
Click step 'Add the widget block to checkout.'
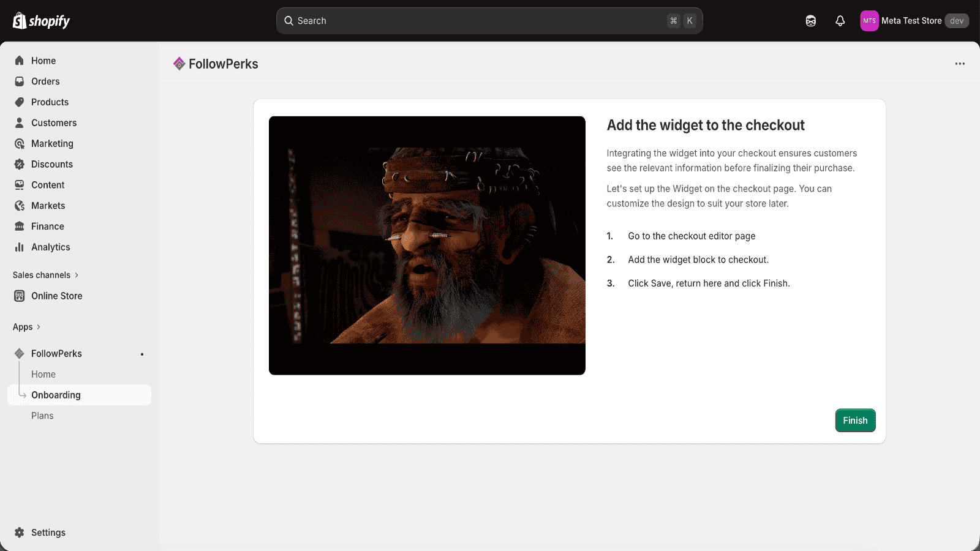[x=698, y=260]
